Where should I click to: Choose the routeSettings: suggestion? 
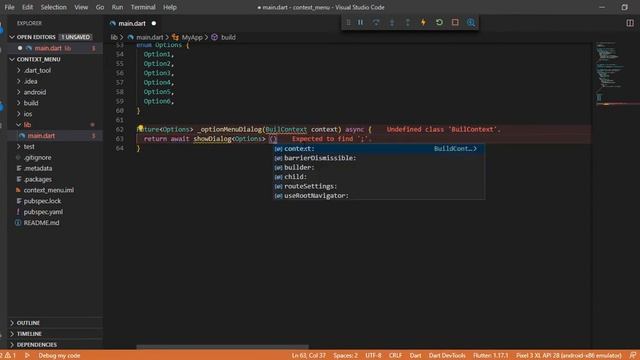click(379, 186)
